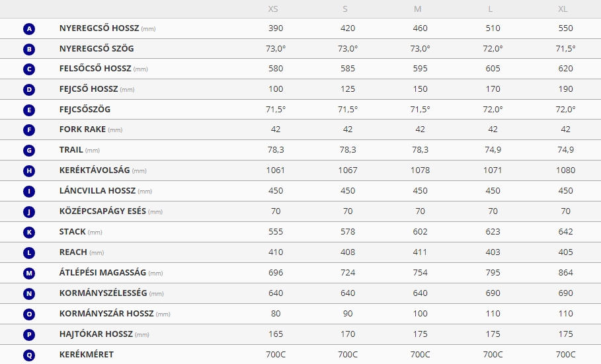
Task: Click the O badge for Kormányszár hossz
Action: point(28,314)
